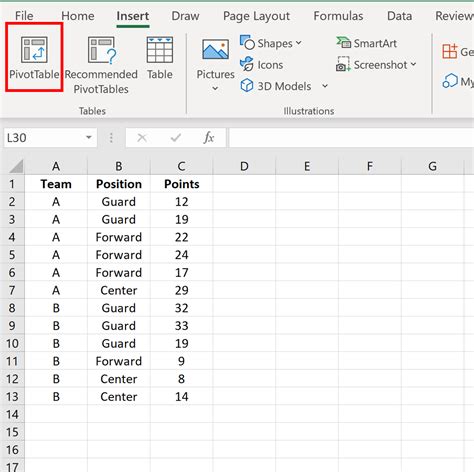Viewport: 474px width, 472px height.
Task: Click the Team B cell in row 8
Action: click(x=56, y=308)
